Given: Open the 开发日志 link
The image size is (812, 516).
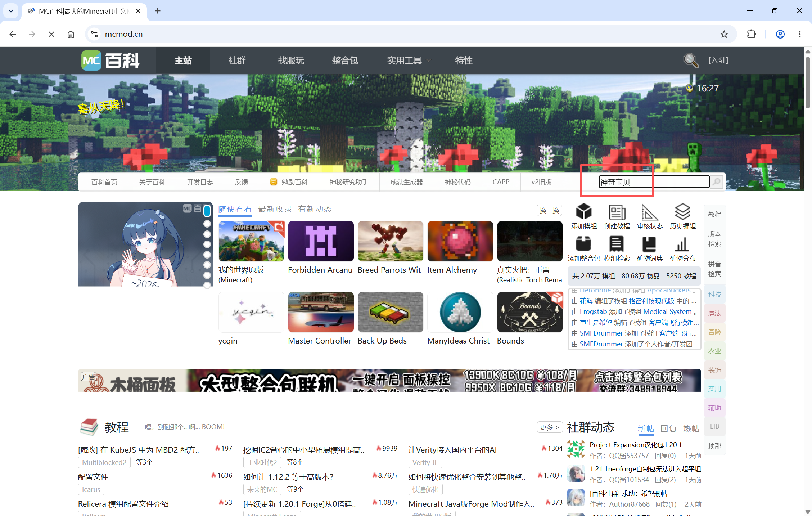Looking at the screenshot, I should point(200,182).
